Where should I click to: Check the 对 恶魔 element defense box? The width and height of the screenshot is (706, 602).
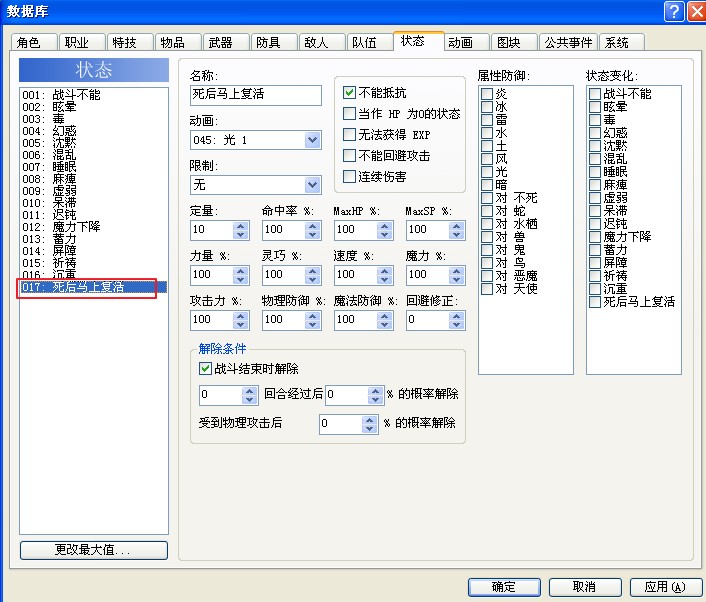[x=487, y=276]
